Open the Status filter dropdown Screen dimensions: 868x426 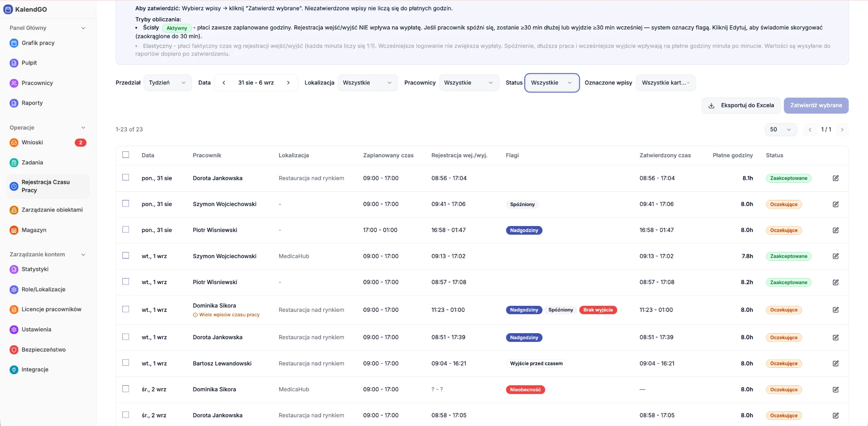(552, 83)
